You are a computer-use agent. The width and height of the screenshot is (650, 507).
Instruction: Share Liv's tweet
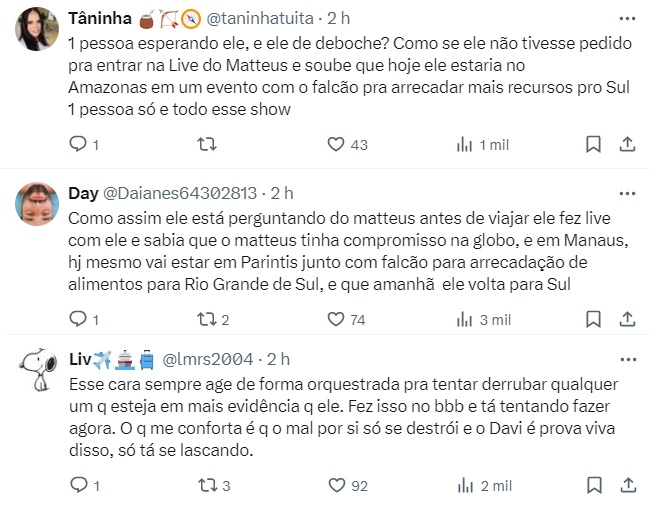click(627, 485)
